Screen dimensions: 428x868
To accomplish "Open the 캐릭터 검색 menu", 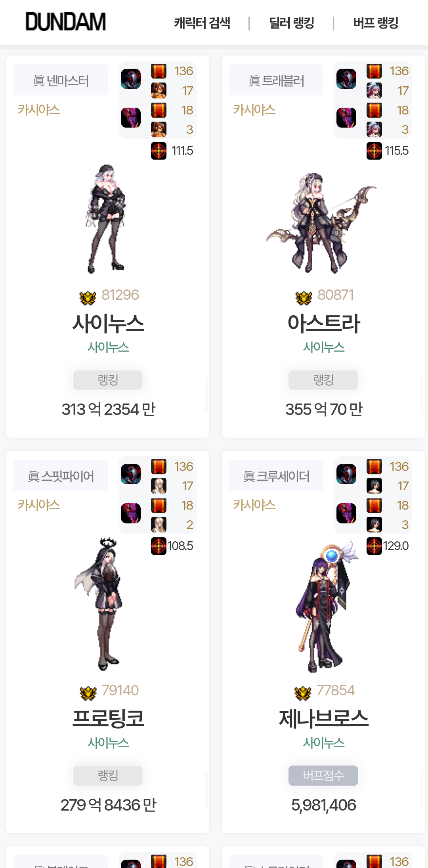I will tap(202, 23).
